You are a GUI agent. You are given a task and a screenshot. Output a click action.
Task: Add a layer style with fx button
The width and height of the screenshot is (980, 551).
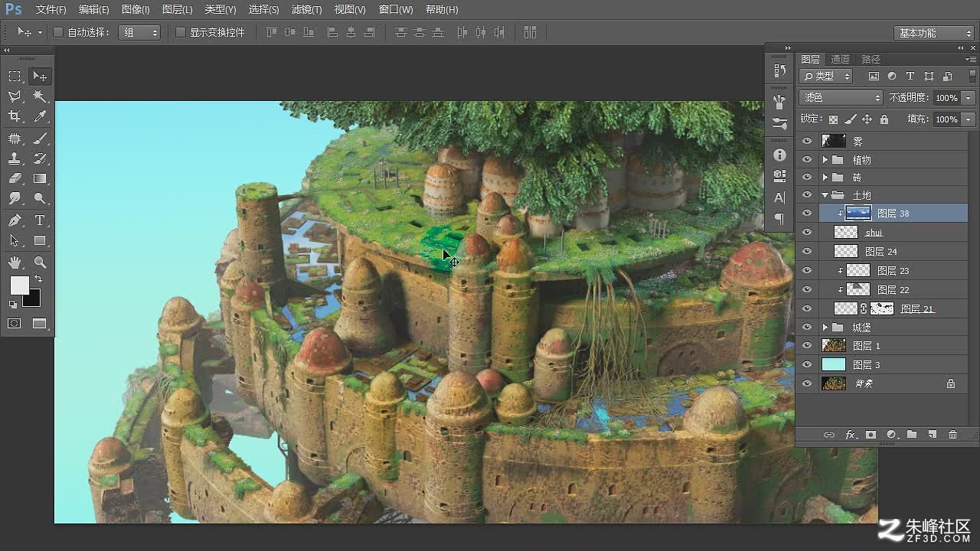(850, 435)
